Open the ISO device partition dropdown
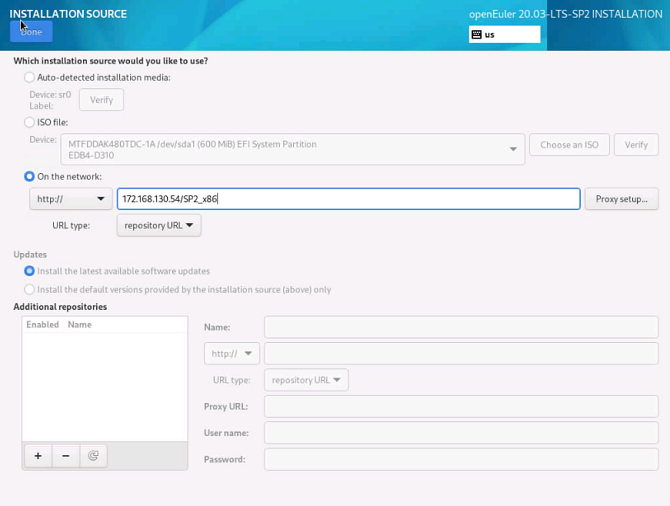 coord(292,149)
